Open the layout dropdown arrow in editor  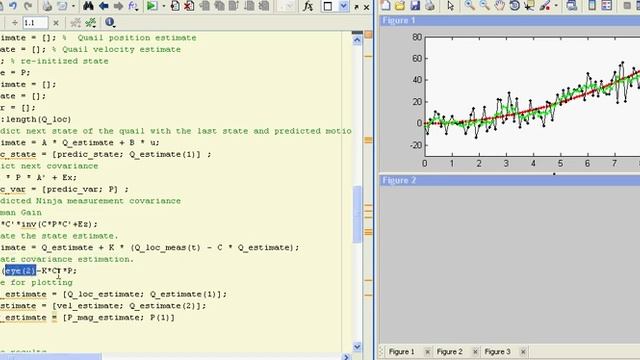344,6
